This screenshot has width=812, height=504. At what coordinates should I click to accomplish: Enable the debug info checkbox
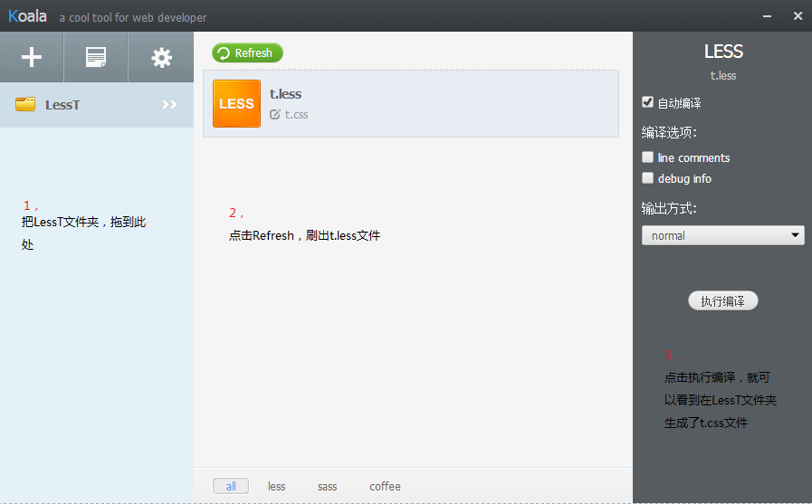pos(647,178)
